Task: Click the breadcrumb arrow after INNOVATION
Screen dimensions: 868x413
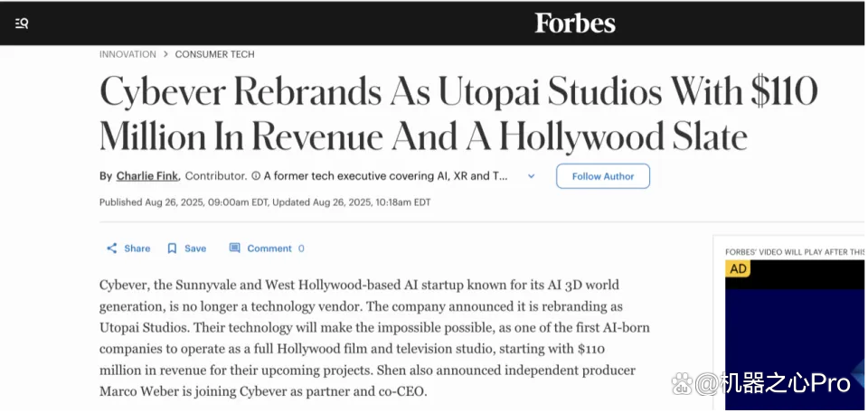Action: pos(165,54)
